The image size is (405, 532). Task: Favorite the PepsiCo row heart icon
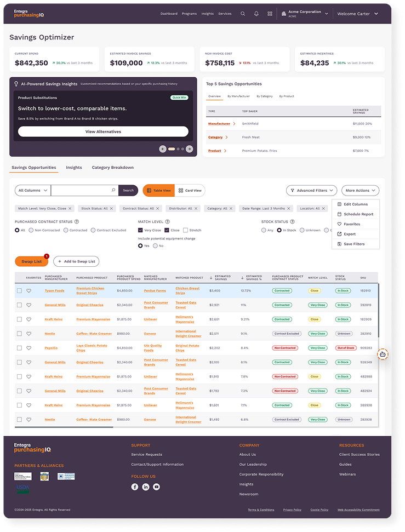[x=29, y=348]
